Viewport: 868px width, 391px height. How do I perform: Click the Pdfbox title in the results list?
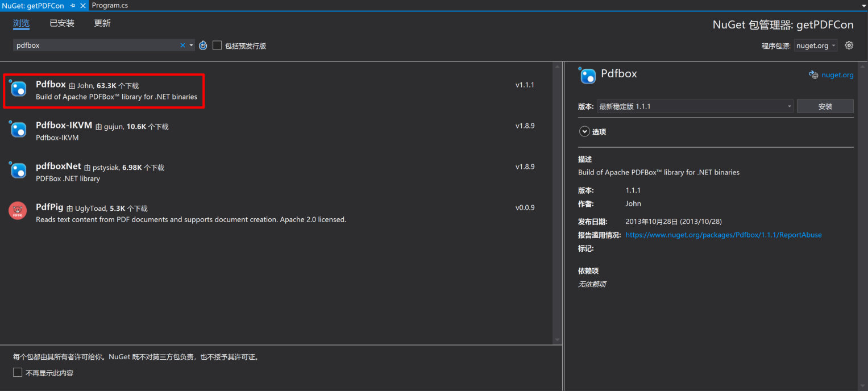(x=51, y=85)
